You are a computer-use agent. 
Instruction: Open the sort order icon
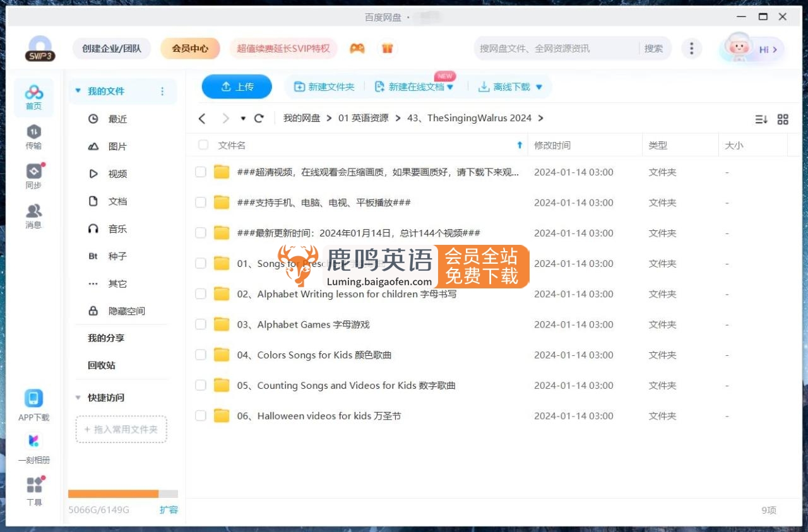[x=761, y=119]
